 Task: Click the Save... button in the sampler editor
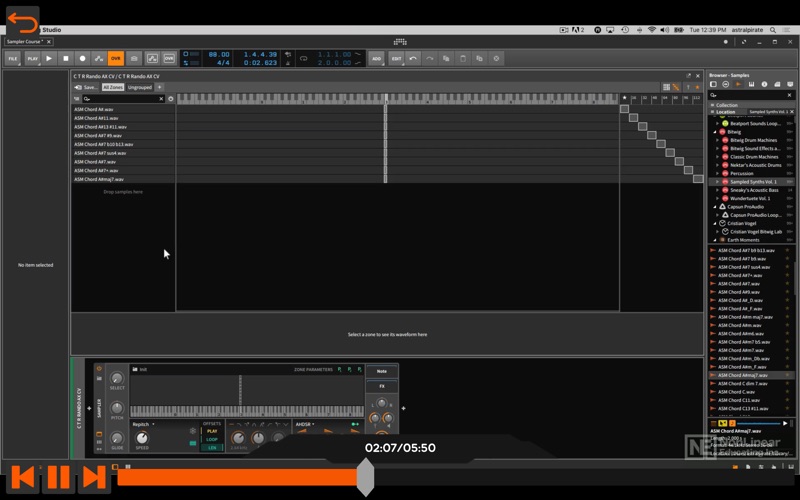click(86, 87)
